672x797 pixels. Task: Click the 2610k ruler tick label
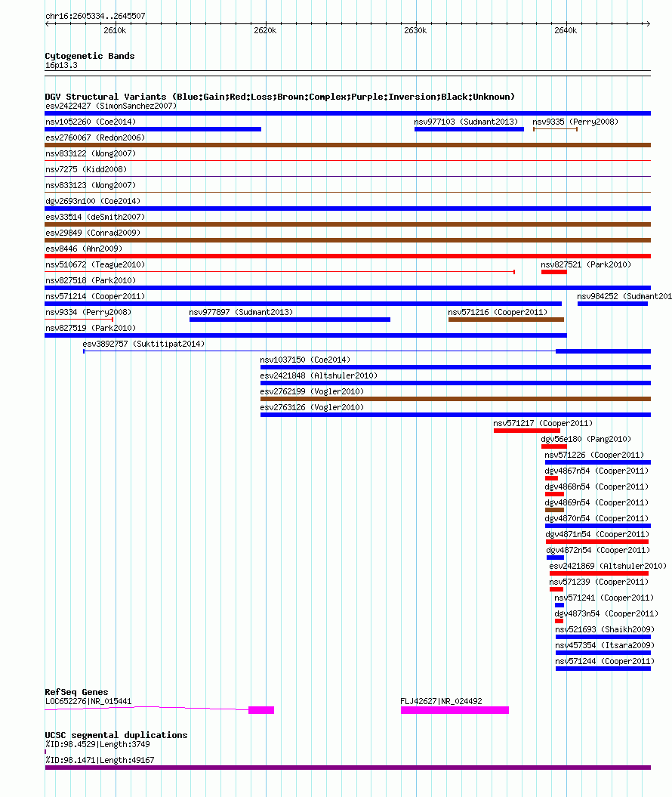[x=115, y=30]
